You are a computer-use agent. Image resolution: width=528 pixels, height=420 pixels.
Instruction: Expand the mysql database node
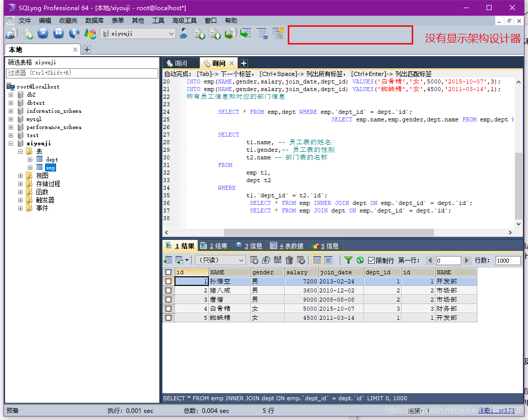pos(11,119)
